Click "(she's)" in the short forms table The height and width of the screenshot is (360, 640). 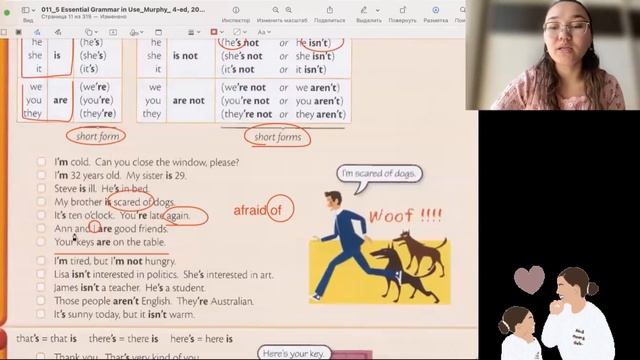coord(93,56)
